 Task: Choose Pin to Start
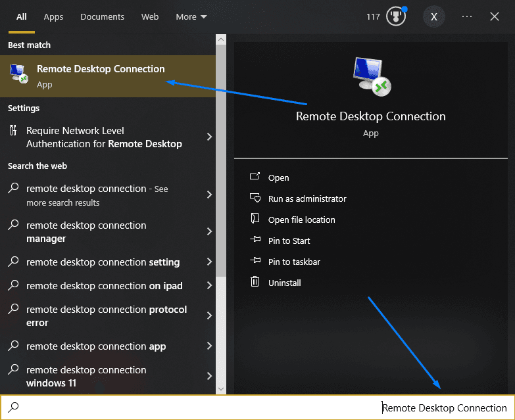point(289,241)
